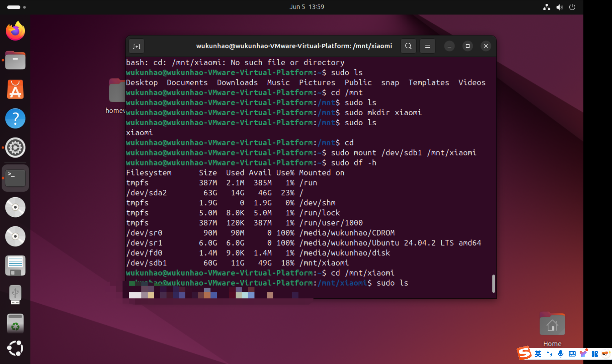Open the power menu icon

(x=572, y=7)
